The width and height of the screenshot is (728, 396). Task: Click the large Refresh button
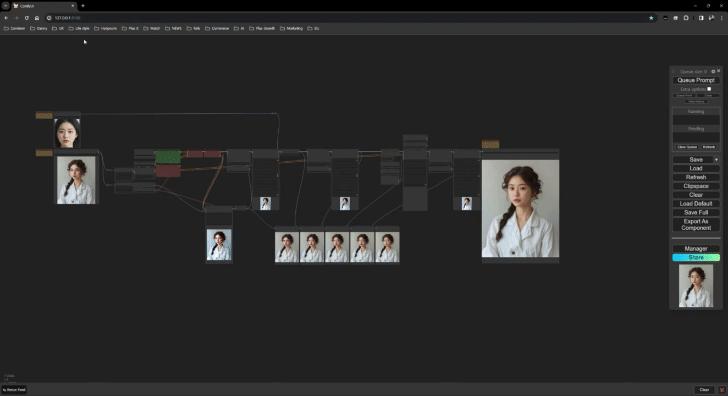point(696,177)
